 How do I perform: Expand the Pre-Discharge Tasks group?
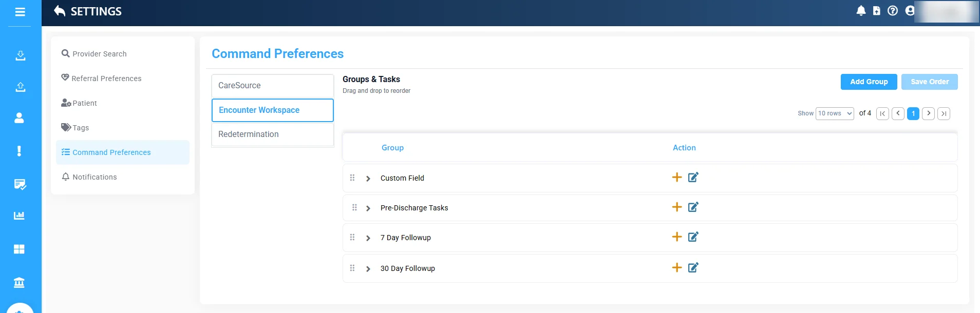368,208
